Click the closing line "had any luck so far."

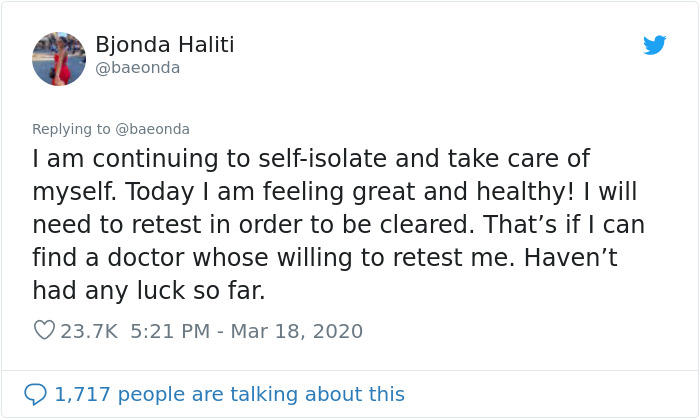[149, 290]
